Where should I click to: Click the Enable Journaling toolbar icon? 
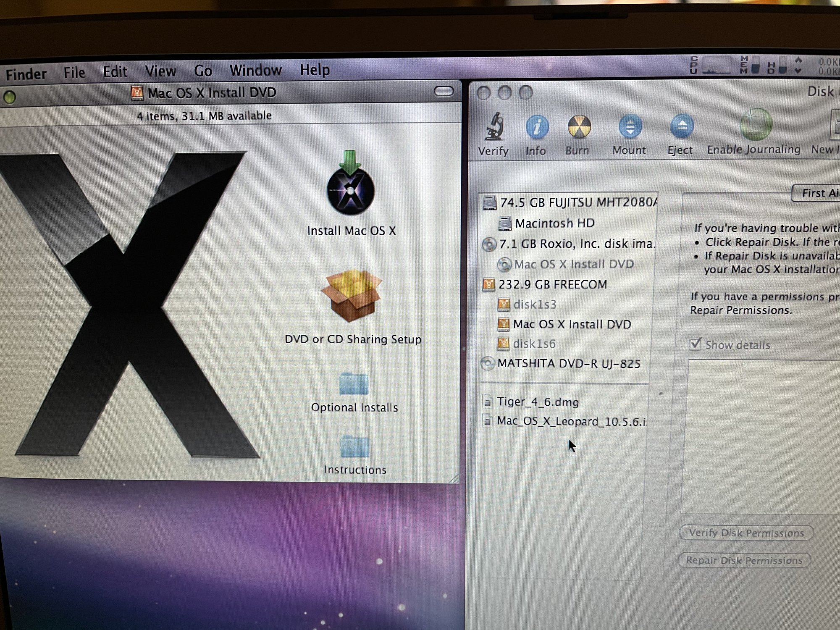pos(756,124)
